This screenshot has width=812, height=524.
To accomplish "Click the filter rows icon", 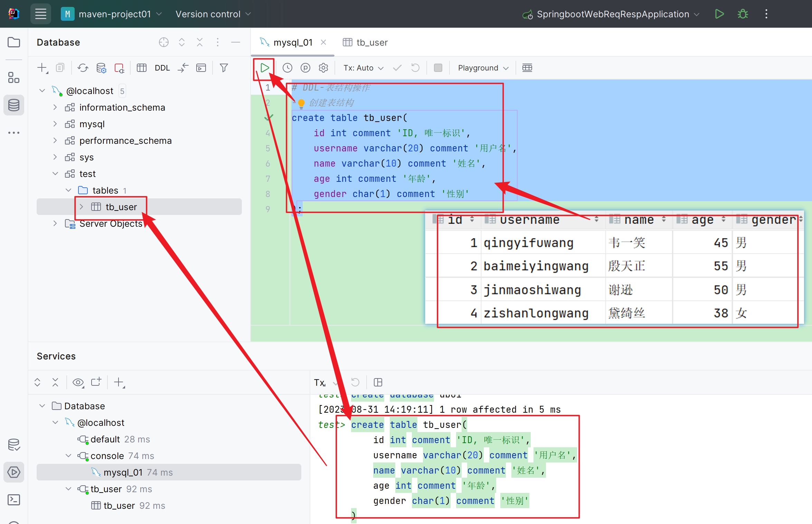I will [224, 67].
